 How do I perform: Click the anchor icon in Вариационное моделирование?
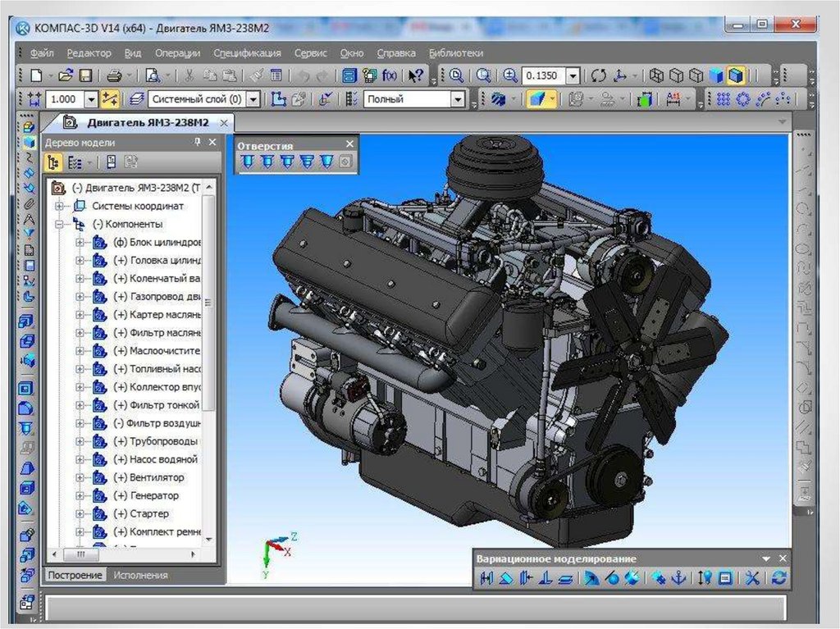(678, 578)
